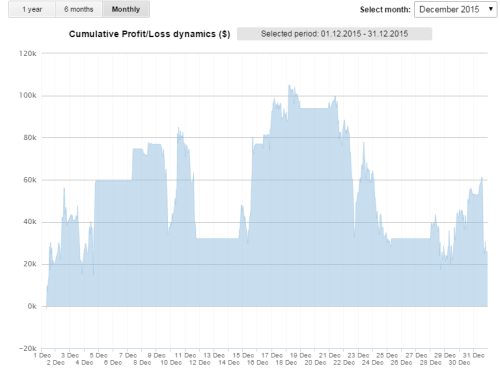500x377 pixels.
Task: Click the flat section around 26 Dec
Action: tap(410, 238)
